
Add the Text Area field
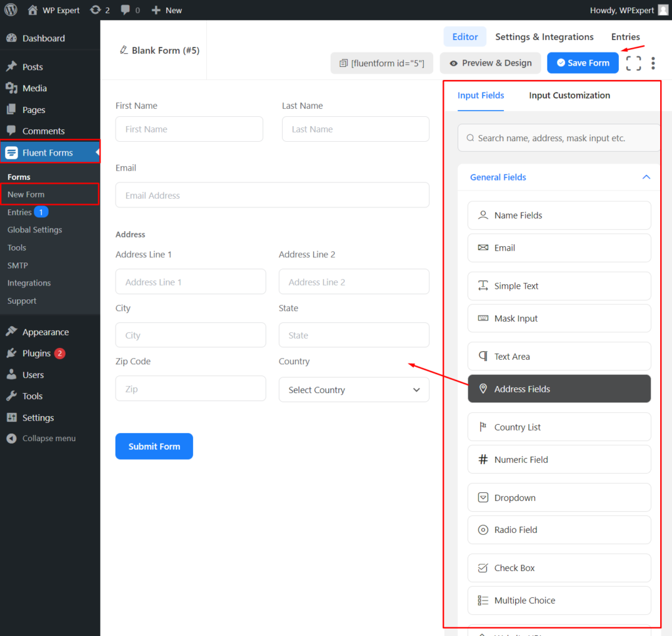click(559, 356)
